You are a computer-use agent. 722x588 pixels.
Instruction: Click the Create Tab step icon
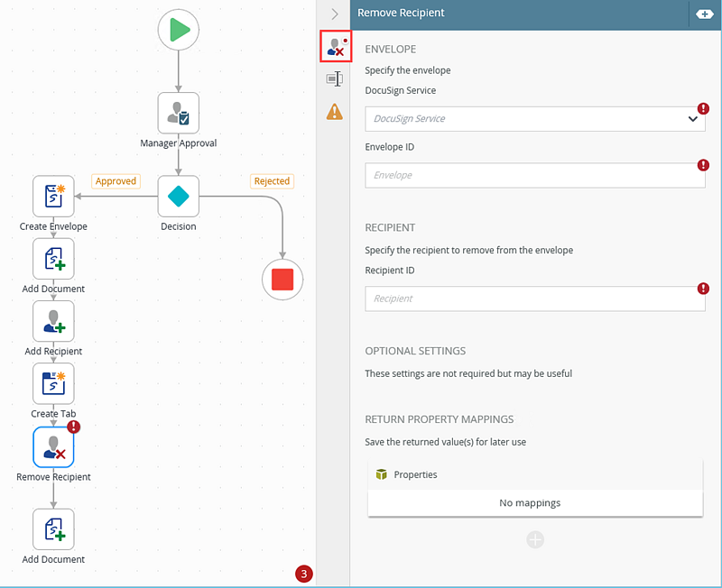click(53, 383)
